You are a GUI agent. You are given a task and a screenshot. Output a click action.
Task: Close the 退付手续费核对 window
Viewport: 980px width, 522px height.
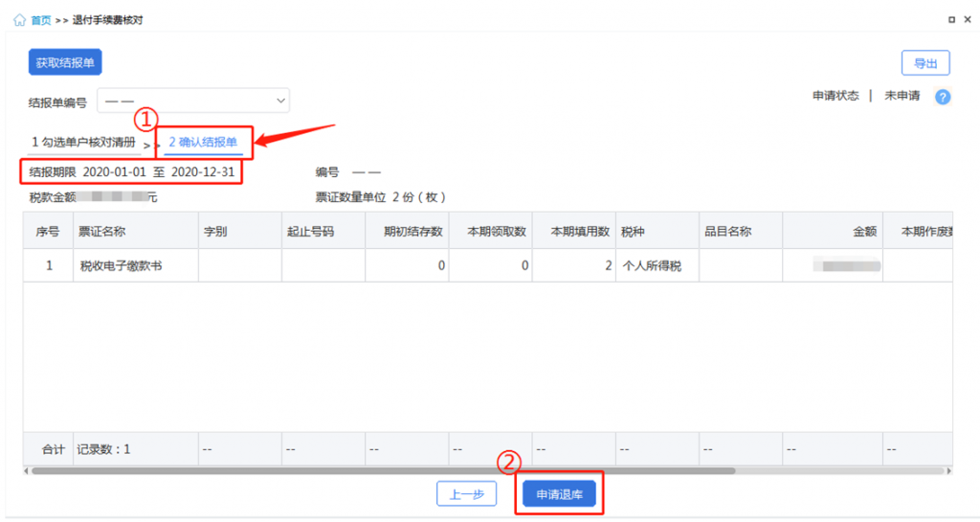point(968,20)
